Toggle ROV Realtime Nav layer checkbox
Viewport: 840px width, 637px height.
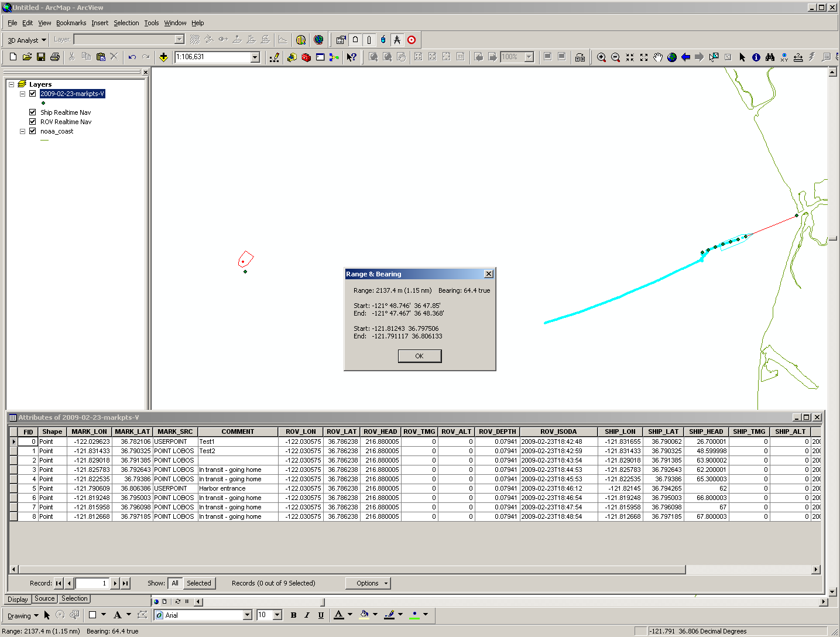click(33, 121)
